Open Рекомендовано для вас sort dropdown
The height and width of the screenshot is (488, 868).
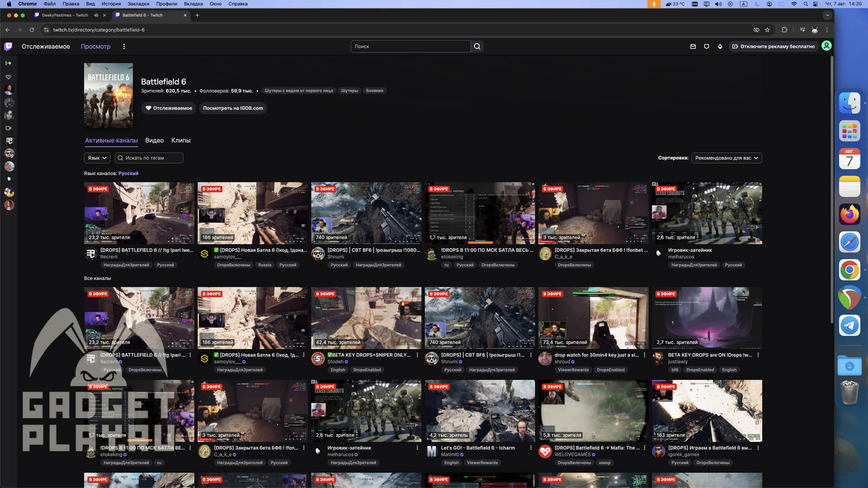pyautogui.click(x=726, y=158)
